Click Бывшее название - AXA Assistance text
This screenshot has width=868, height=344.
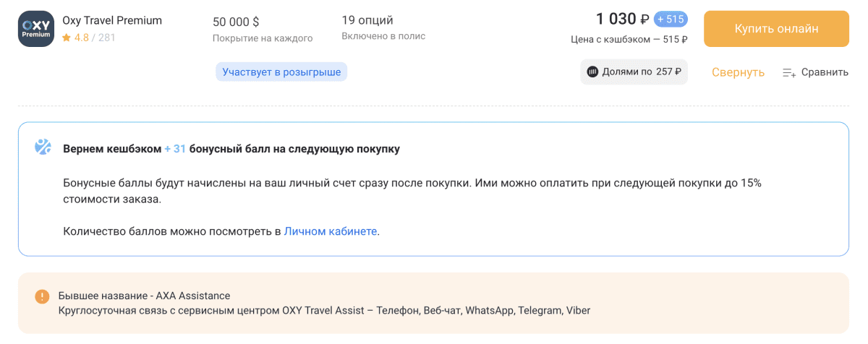(x=144, y=296)
